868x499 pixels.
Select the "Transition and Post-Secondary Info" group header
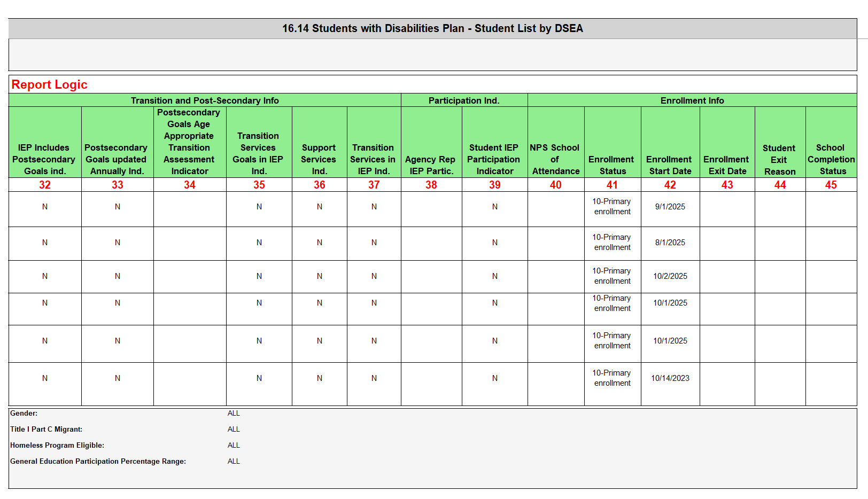coord(205,100)
